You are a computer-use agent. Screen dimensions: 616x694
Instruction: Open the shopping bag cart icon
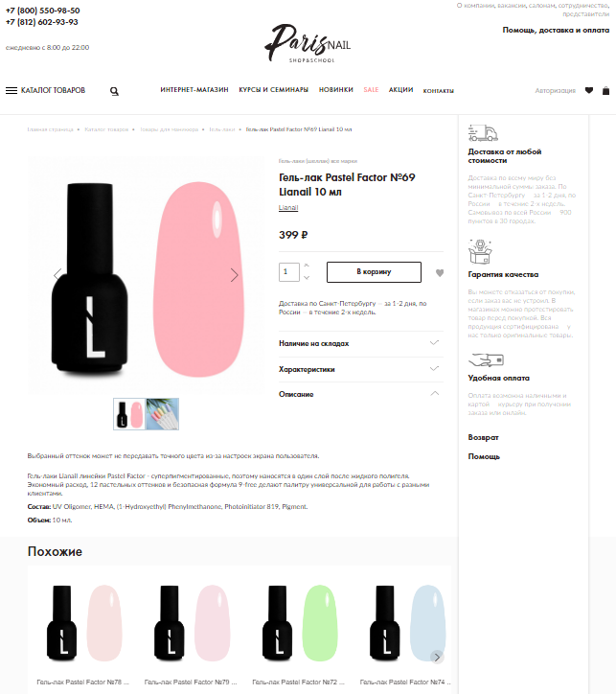[605, 90]
